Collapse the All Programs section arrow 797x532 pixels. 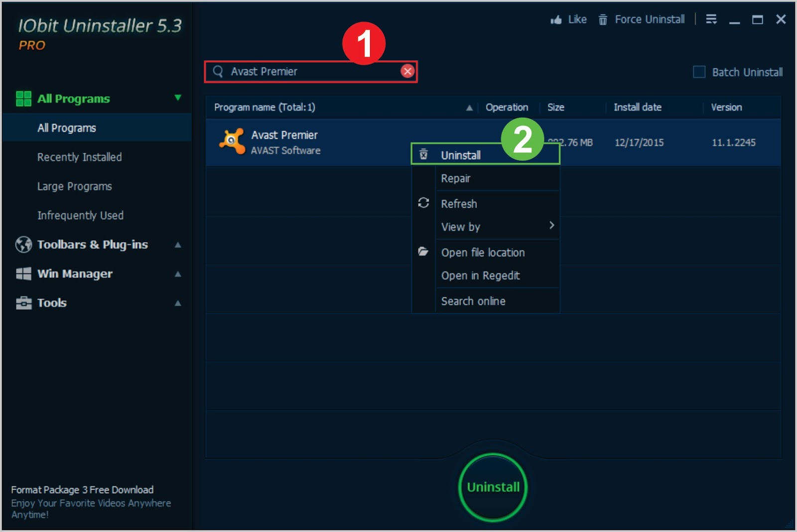178,98
